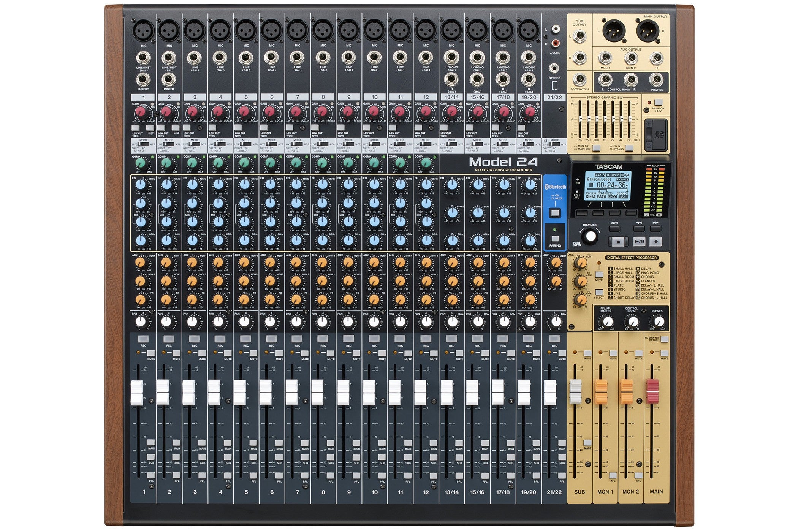This screenshot has height=532, width=798.
Task: Click the PFL/AFL MASTER knob
Action: coord(606,322)
